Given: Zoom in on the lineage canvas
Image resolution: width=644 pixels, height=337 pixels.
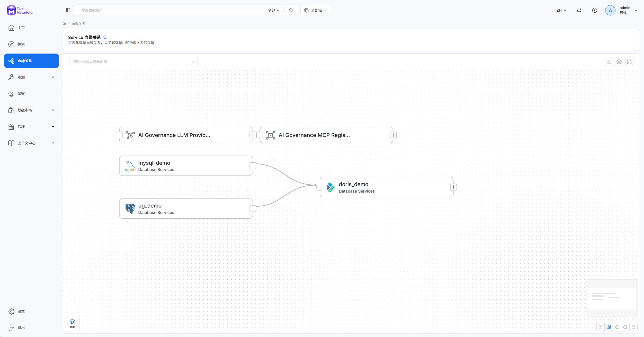Looking at the screenshot, I should pos(617,327).
